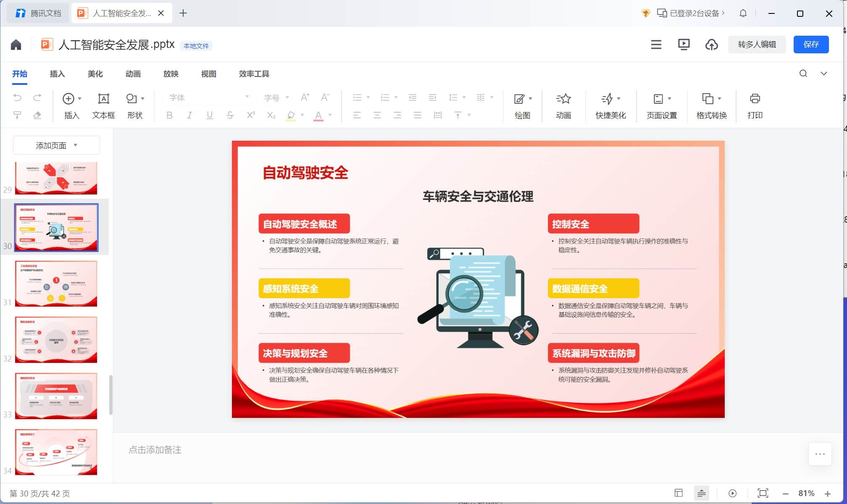Select slide 31 thumbnail
Screen dimensions: 847x504
point(56,283)
